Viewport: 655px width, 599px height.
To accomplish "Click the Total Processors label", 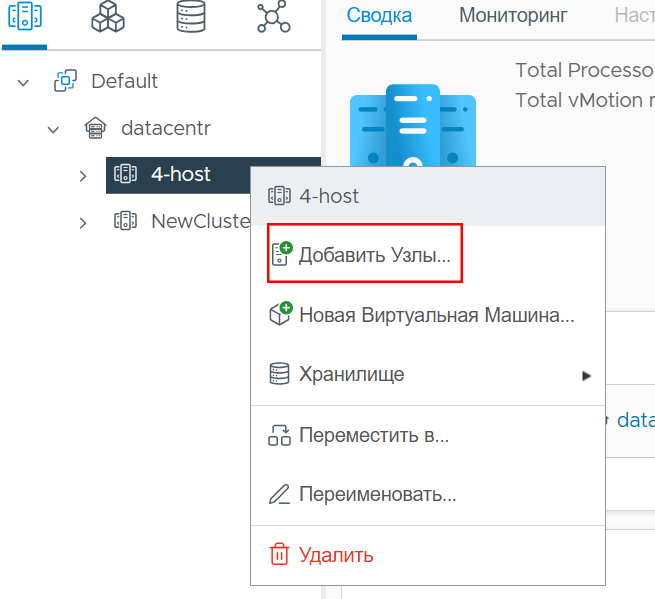I will click(x=585, y=70).
